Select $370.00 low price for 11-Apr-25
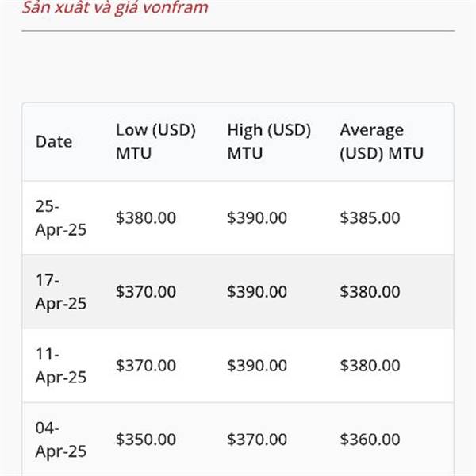This screenshot has height=476, width=476. point(146,366)
